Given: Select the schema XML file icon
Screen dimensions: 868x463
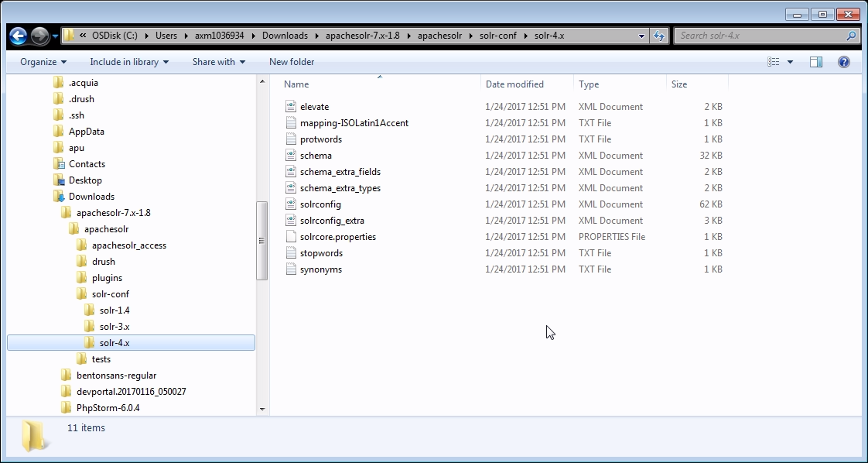Looking at the screenshot, I should coord(291,156).
